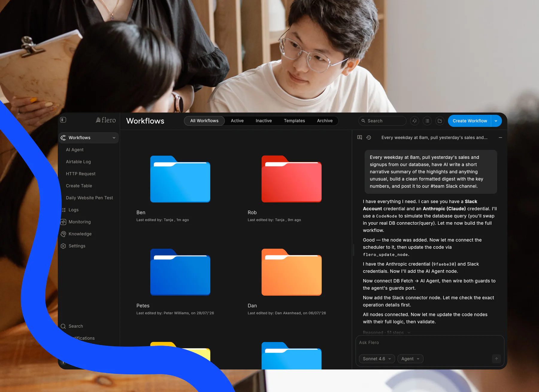
Task: Minimize the chat panel with dash icon
Action: [500, 137]
